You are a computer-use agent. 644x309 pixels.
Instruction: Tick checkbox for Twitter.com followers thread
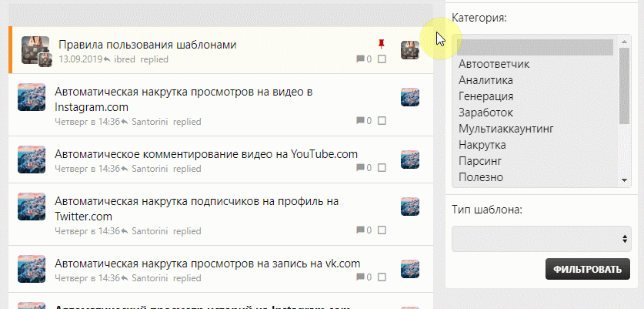tap(382, 230)
